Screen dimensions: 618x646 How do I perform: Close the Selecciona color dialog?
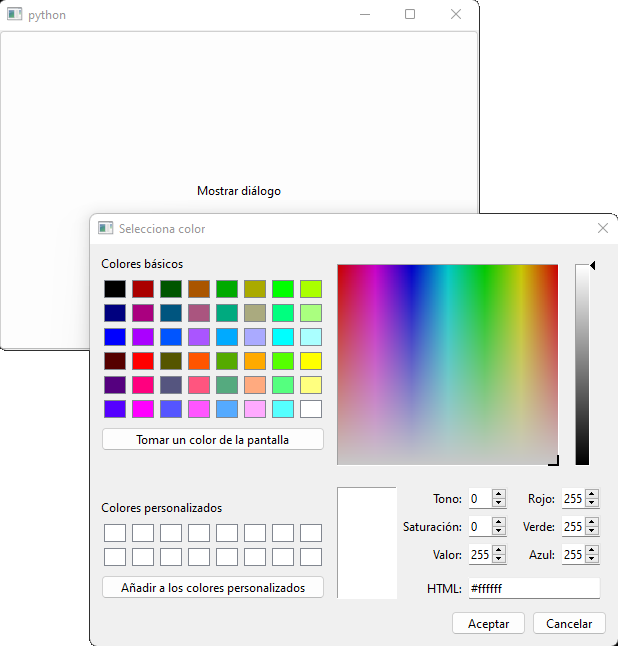click(603, 228)
